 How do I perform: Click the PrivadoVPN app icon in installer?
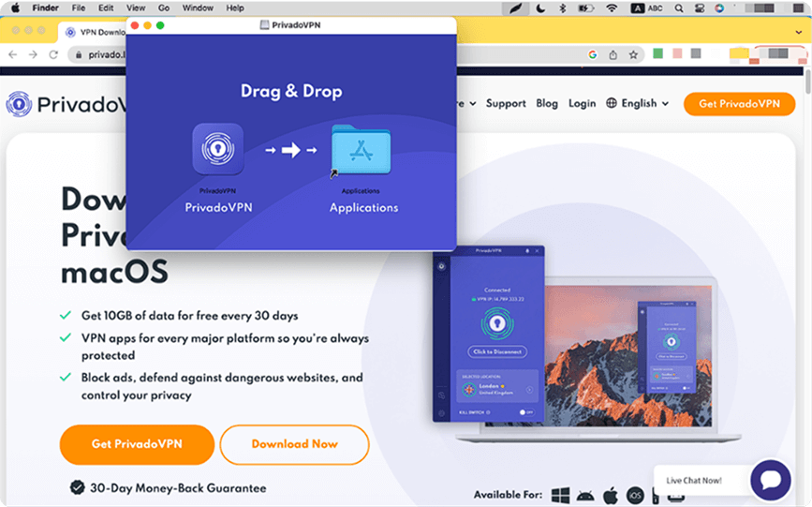pos(218,149)
